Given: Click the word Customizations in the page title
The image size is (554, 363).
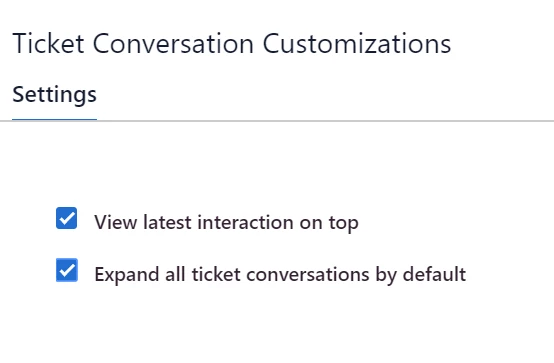Looking at the screenshot, I should 357,44.
